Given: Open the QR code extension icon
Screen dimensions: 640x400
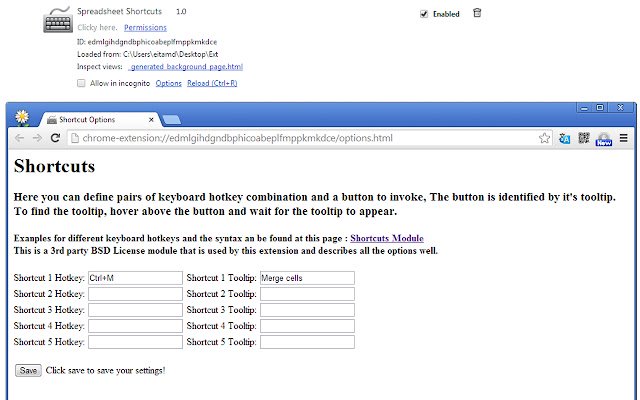Looking at the screenshot, I should 584,138.
